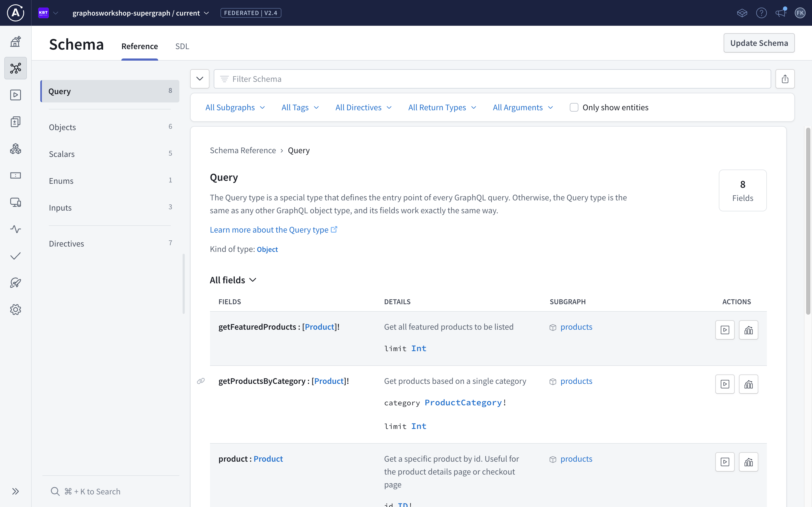Select the Changelog icon in the sidebar
812x507 pixels.
pos(15,121)
